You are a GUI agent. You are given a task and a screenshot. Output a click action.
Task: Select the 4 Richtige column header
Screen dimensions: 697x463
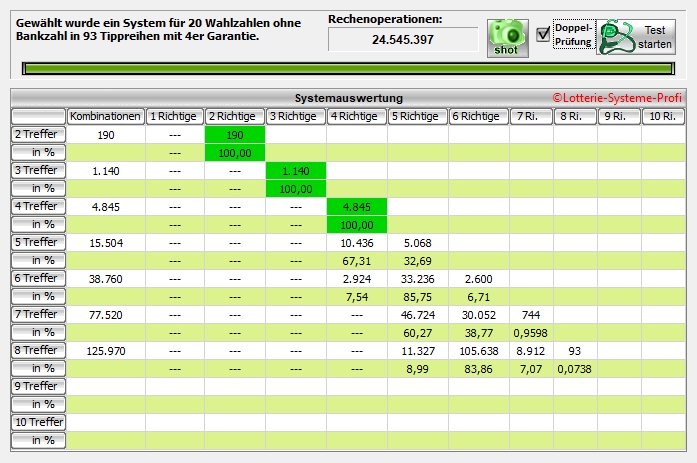point(357,116)
